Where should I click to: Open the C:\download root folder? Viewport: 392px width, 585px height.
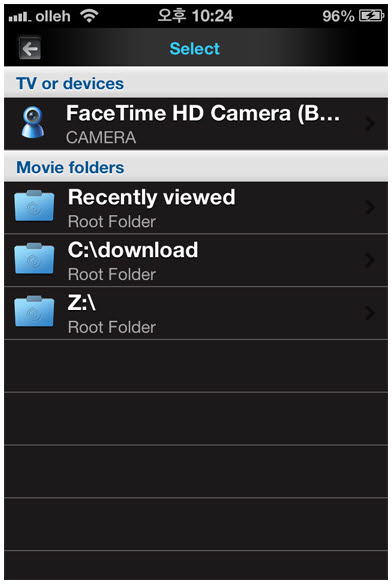tap(196, 260)
